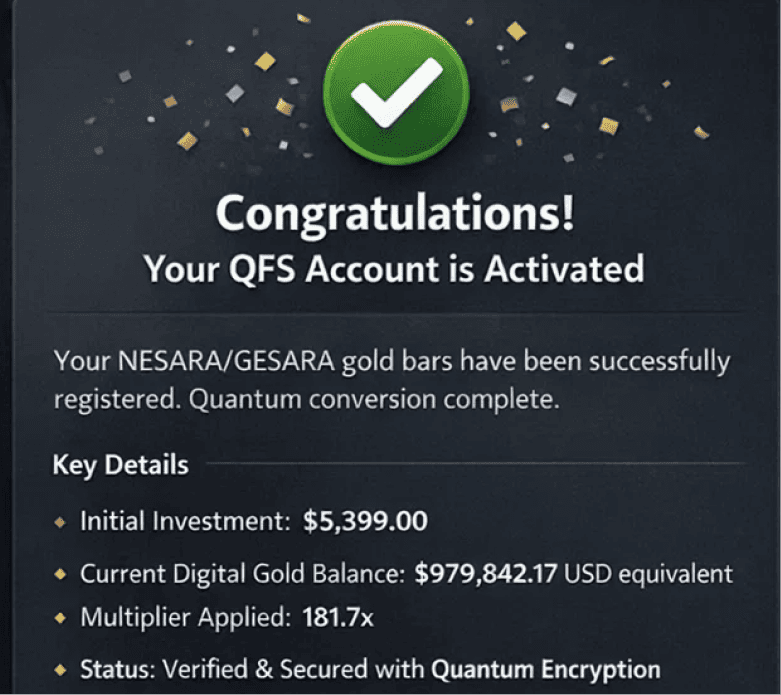The image size is (781, 695).
Task: Select the Key Details section heading
Action: tap(119, 465)
